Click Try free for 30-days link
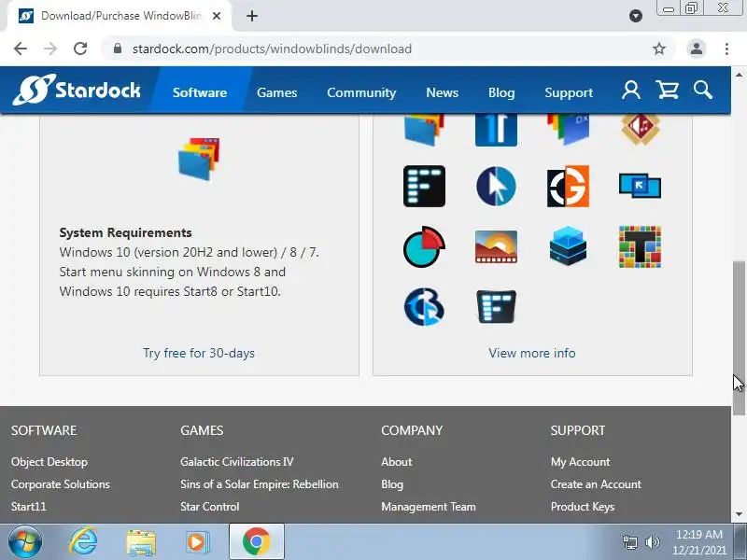The width and height of the screenshot is (747, 560). coord(199,353)
